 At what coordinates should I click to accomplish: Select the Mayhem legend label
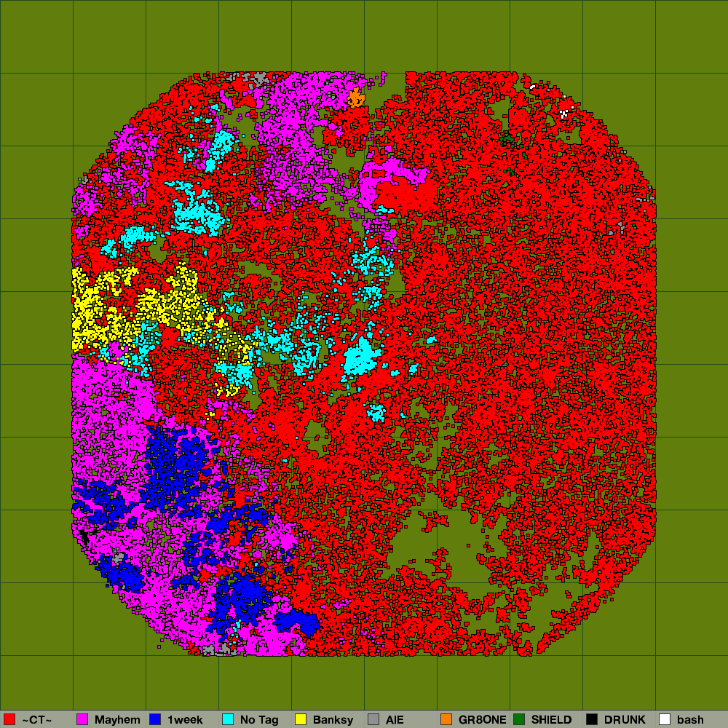117,720
